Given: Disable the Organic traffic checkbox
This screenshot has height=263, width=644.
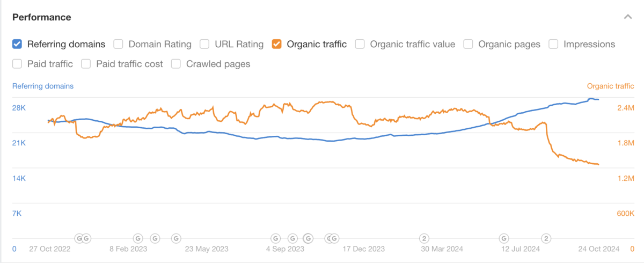Looking at the screenshot, I should 277,44.
